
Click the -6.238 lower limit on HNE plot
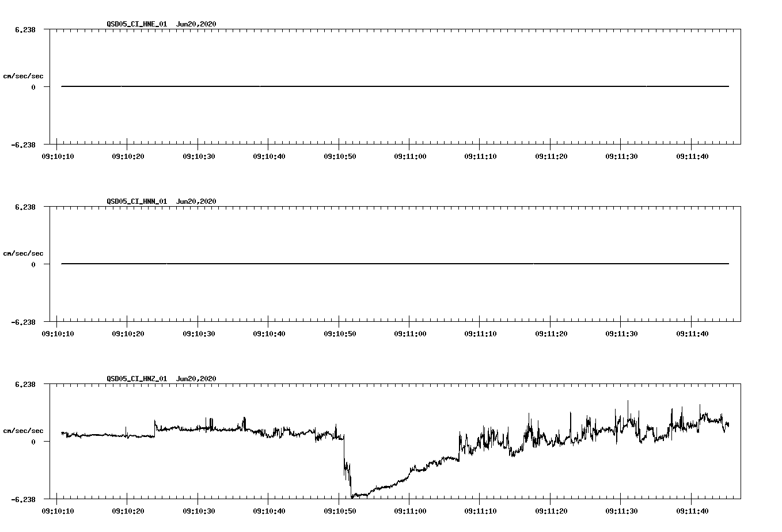24,145
